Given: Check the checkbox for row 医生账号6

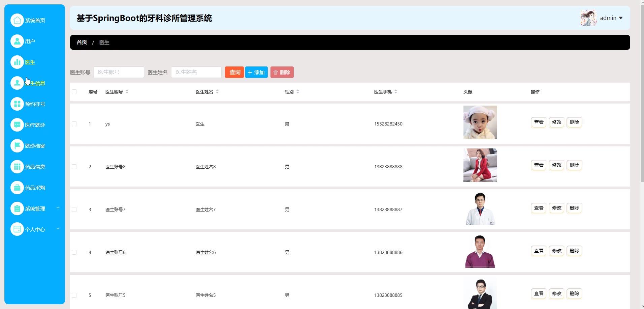Looking at the screenshot, I should pyautogui.click(x=74, y=252).
